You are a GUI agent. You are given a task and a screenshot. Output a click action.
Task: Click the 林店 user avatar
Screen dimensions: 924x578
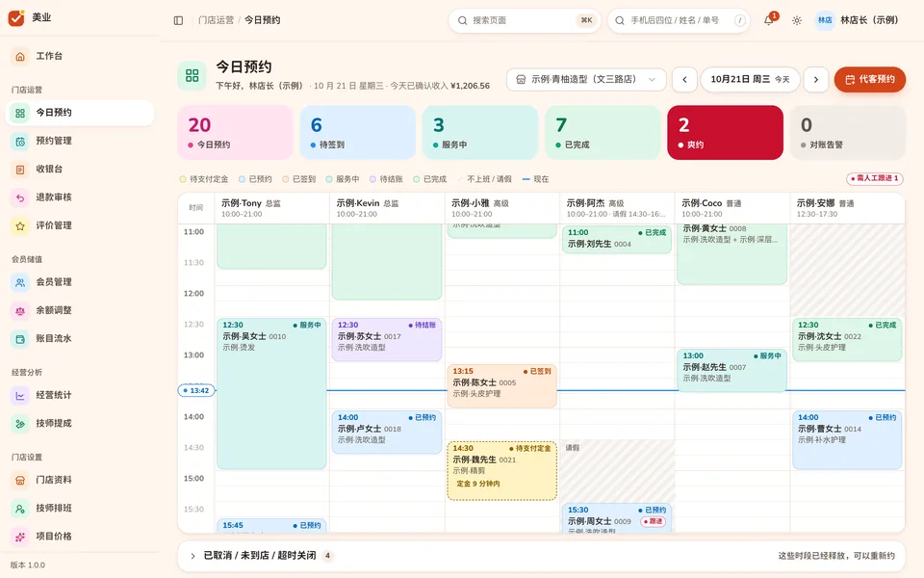pyautogui.click(x=825, y=20)
